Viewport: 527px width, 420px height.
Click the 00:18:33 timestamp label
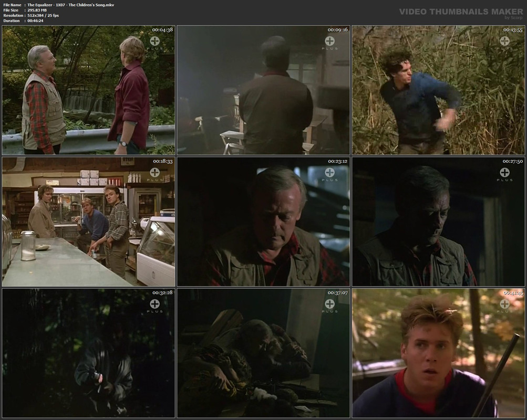[x=163, y=161]
